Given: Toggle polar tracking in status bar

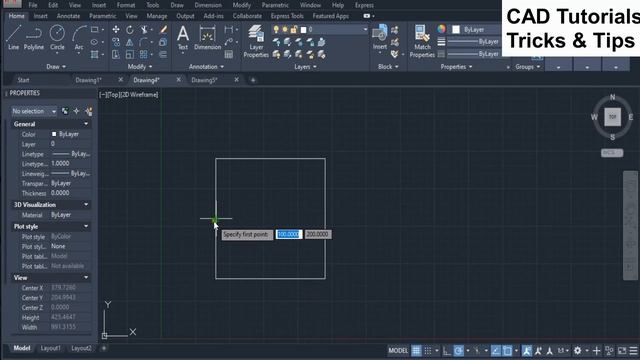Looking at the screenshot, I should coord(458,351).
